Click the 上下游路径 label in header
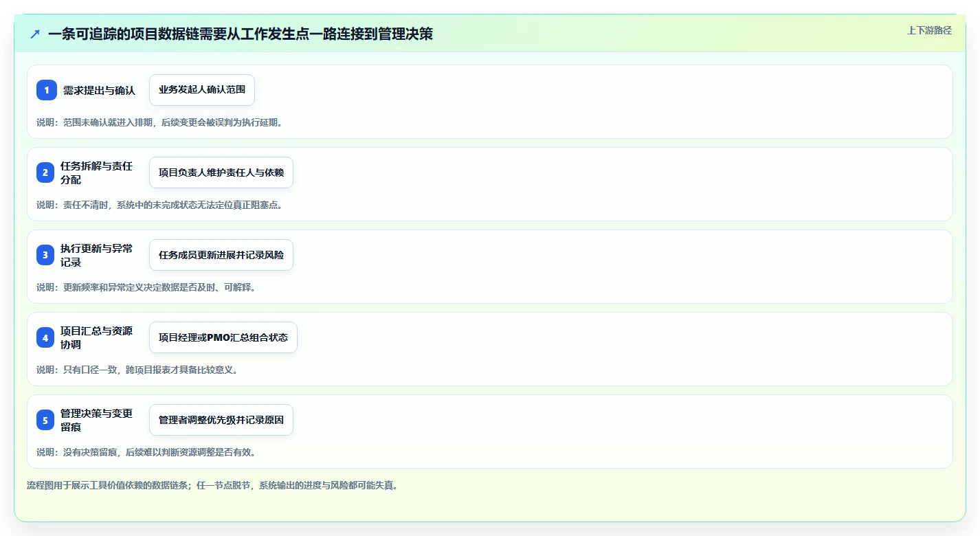 [x=929, y=30]
